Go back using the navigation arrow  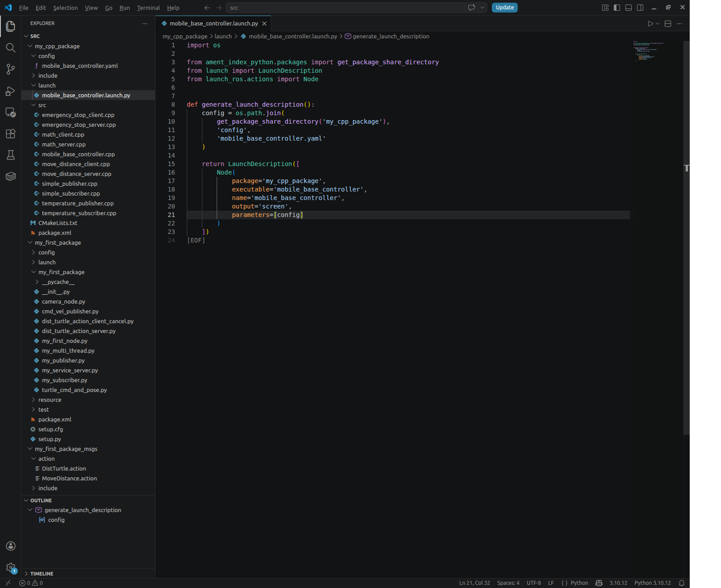[x=207, y=8]
